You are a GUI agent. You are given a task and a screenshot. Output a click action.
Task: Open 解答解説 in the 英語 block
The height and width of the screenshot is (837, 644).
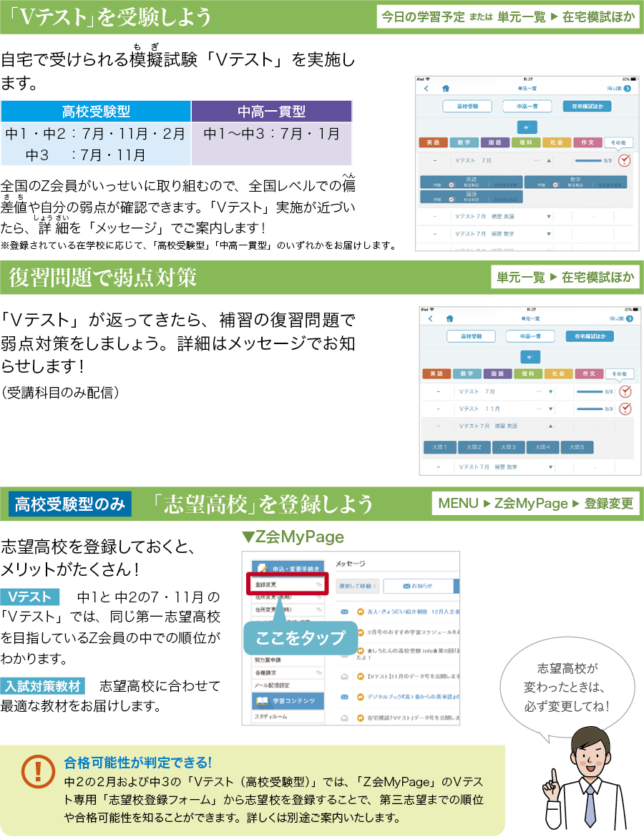(x=471, y=185)
